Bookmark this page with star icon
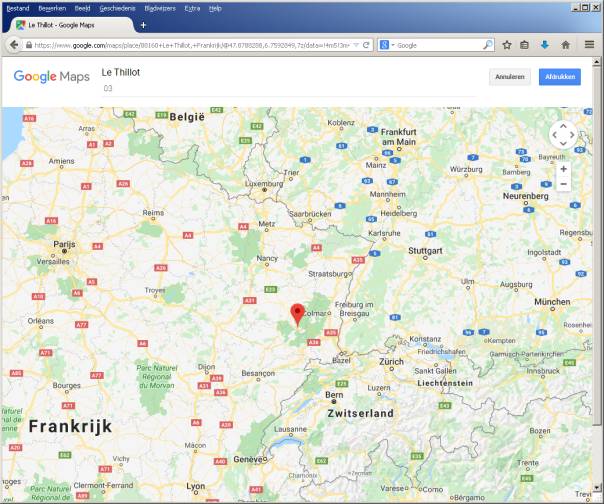Viewport: 604px width, 504px height. [x=507, y=45]
